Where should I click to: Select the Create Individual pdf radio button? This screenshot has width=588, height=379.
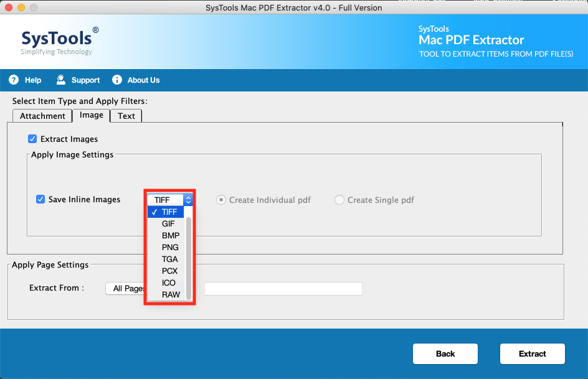[221, 200]
